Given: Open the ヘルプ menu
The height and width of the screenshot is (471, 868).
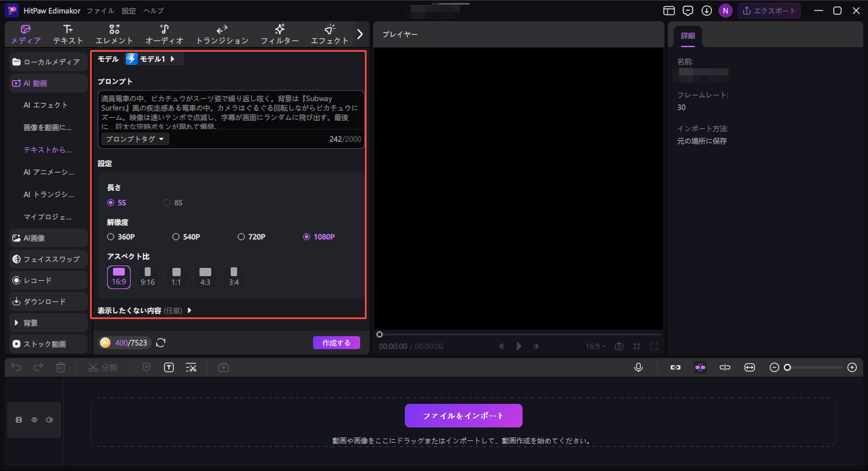Looking at the screenshot, I should pos(154,11).
